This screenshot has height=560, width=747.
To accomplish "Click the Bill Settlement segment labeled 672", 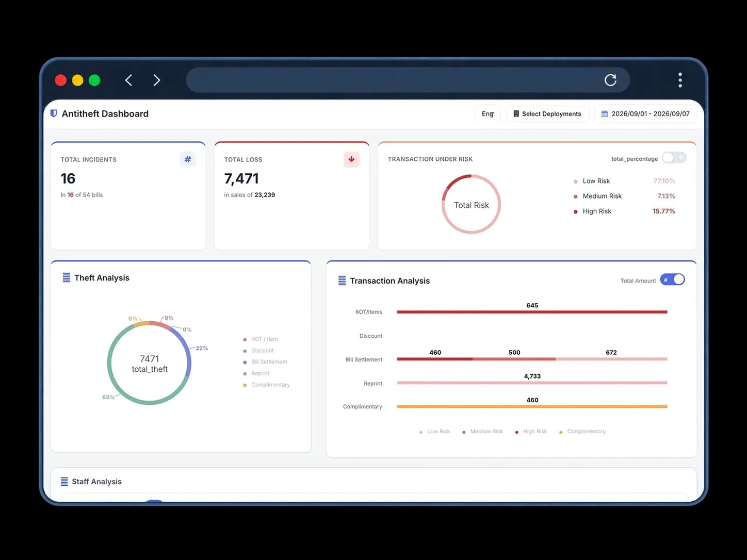I will pos(611,359).
